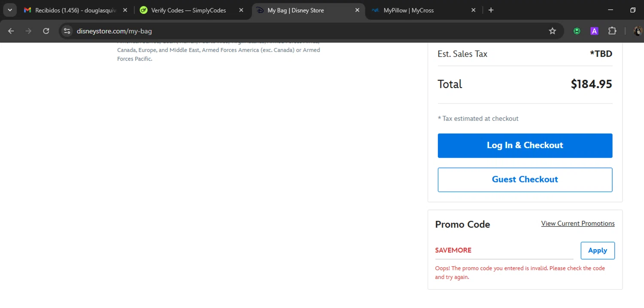The image size is (644, 308).
Task: Restore down the browser window
Action: (x=633, y=10)
